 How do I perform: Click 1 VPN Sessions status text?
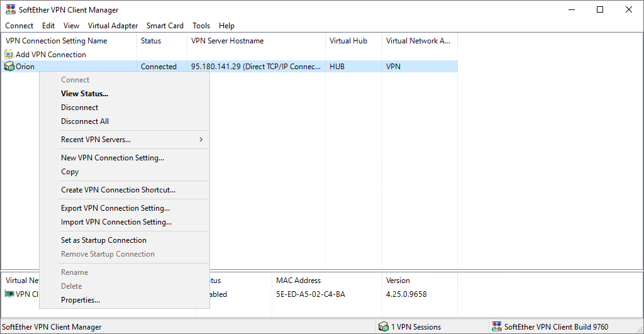pos(416,327)
